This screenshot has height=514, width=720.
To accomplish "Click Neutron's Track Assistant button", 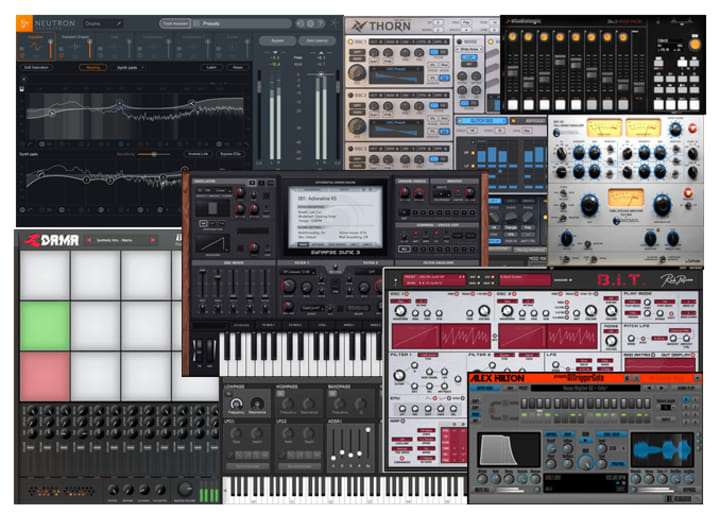I will pos(175,23).
